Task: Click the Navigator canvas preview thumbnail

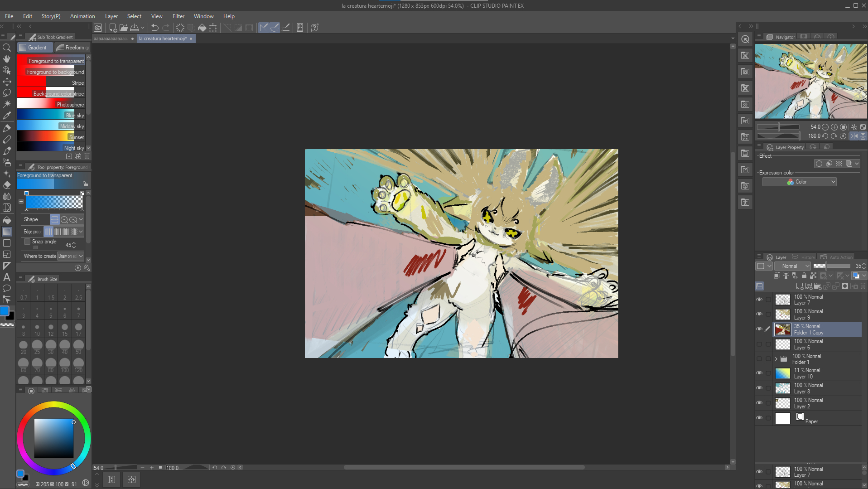Action: click(x=810, y=81)
